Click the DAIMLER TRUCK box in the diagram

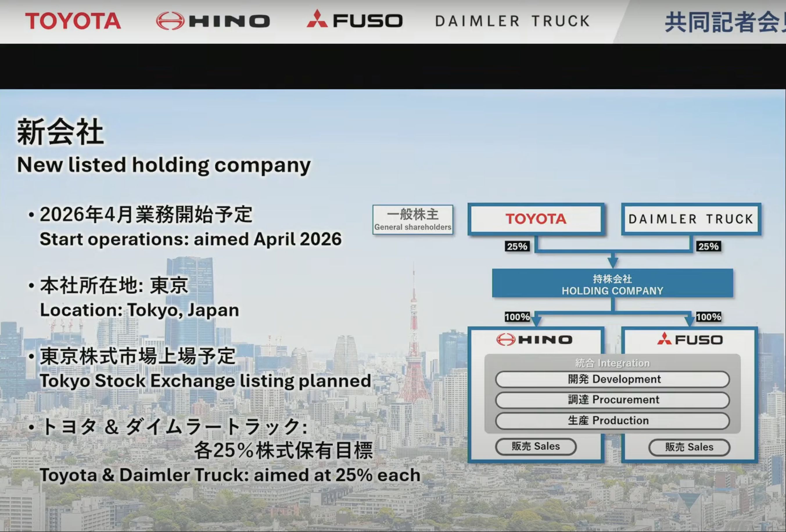pyautogui.click(x=691, y=219)
